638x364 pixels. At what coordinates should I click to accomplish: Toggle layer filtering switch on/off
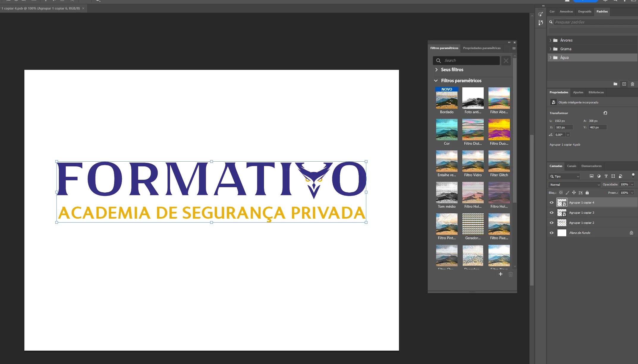click(x=633, y=175)
